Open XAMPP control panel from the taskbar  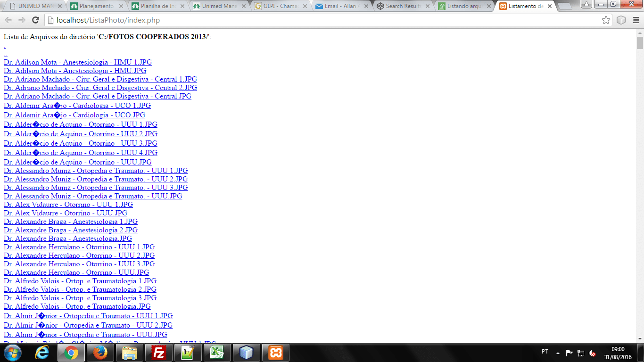(x=275, y=353)
